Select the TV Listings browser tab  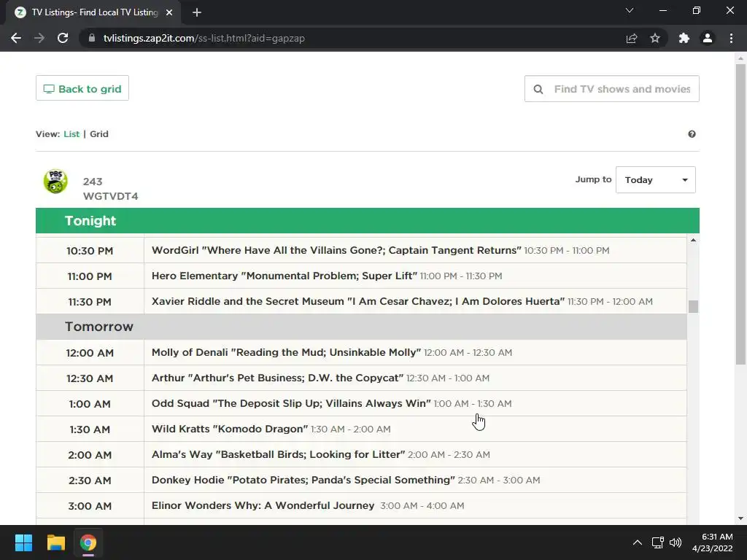(x=94, y=12)
